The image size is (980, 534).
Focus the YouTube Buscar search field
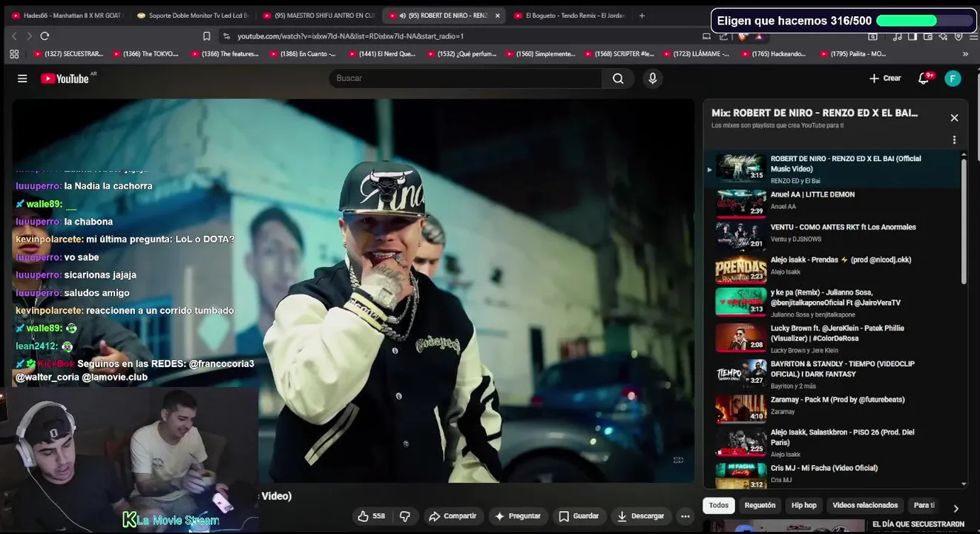[466, 79]
